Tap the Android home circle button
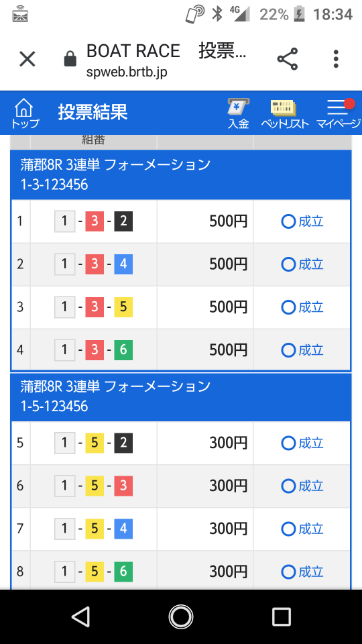 [181, 616]
